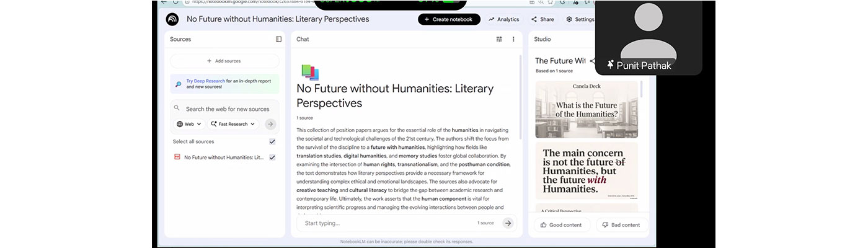Click the NotebookLM logo icon
Screen dimensions: 868x248
pos(172,19)
